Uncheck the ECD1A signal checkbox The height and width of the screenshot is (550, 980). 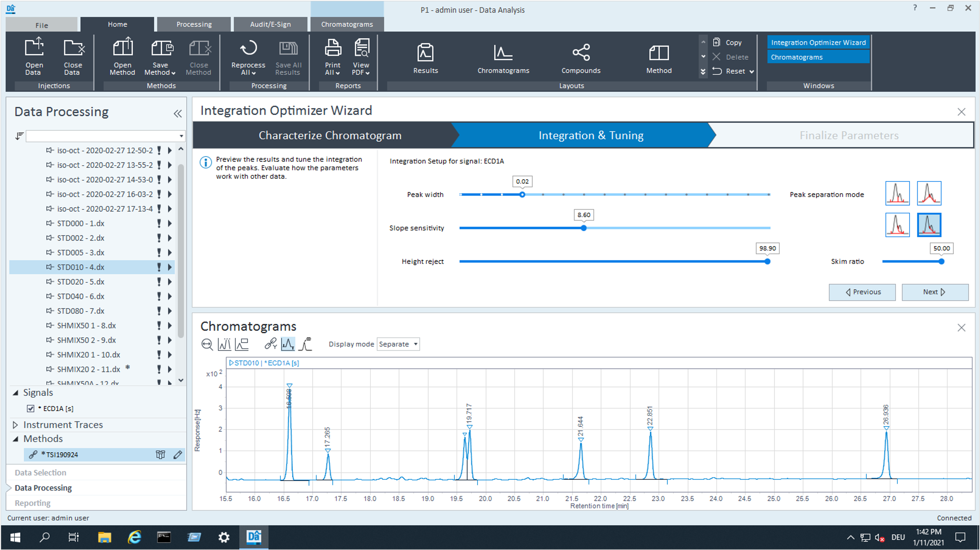31,408
